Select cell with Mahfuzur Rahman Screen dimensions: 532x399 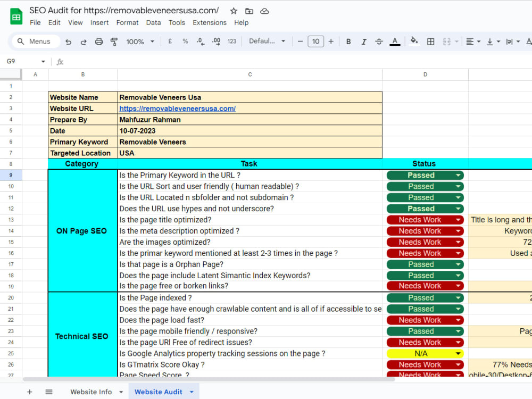[x=250, y=120]
